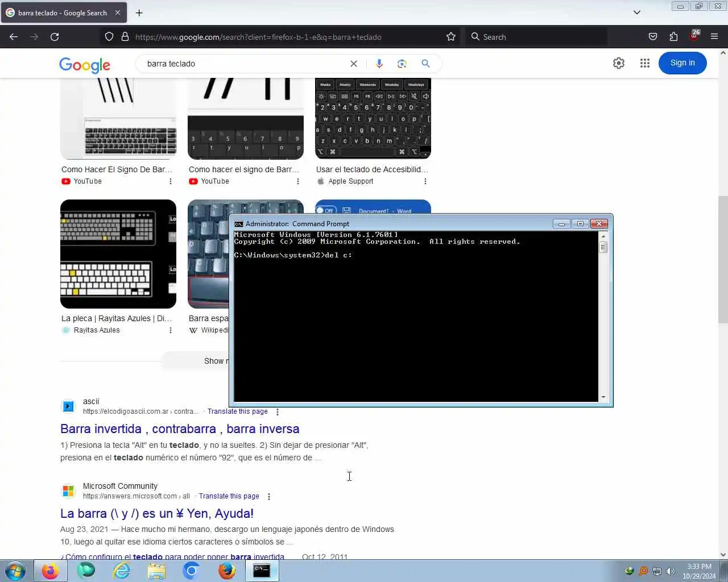Open more options for Apple Support result
728x582 pixels.
click(425, 181)
